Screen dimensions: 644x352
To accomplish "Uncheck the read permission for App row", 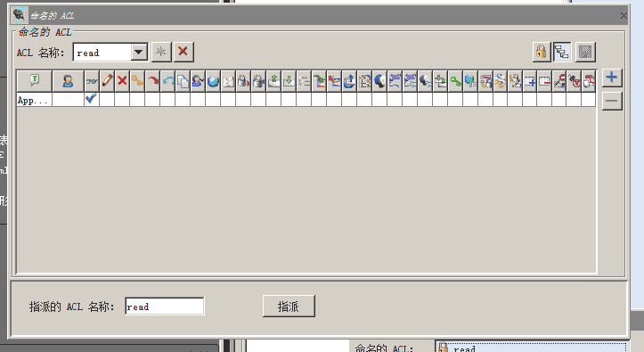I will (x=91, y=100).
